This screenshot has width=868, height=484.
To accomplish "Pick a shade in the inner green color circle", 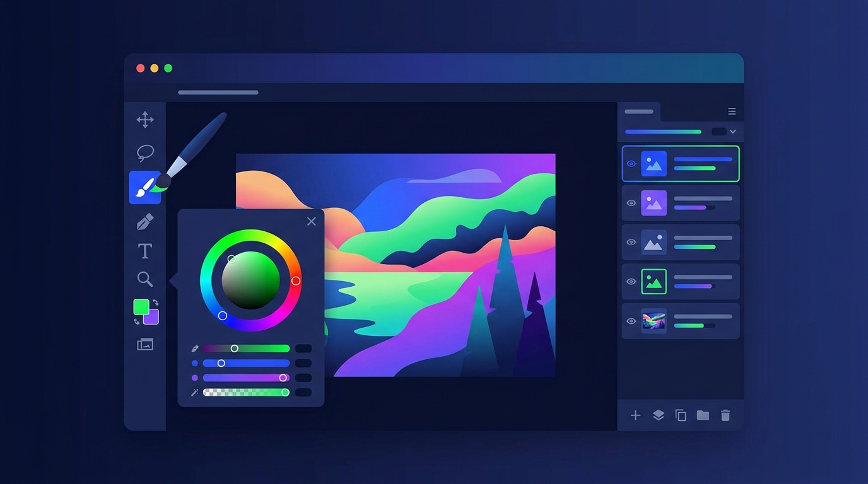I will click(x=250, y=280).
